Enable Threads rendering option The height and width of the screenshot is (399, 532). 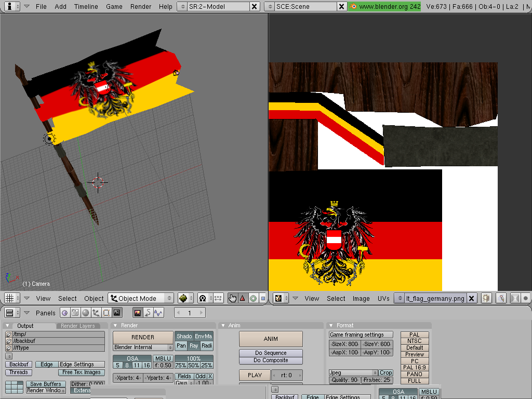coord(19,372)
